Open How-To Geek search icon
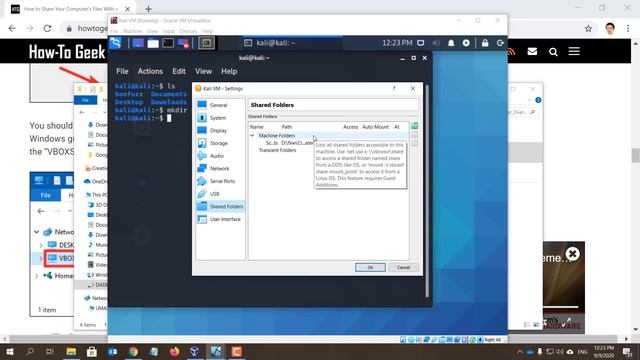This screenshot has width=640, height=360. click(x=553, y=51)
